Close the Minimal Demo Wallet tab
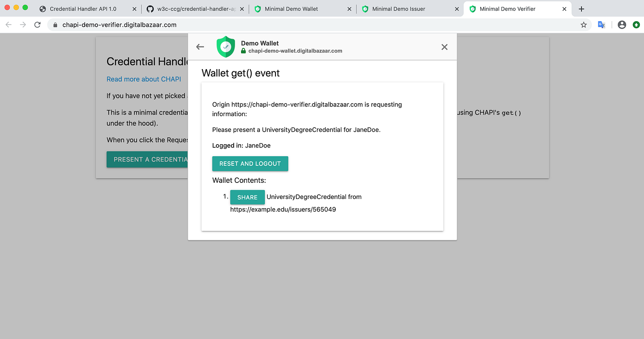The height and width of the screenshot is (339, 644). pyautogui.click(x=349, y=9)
